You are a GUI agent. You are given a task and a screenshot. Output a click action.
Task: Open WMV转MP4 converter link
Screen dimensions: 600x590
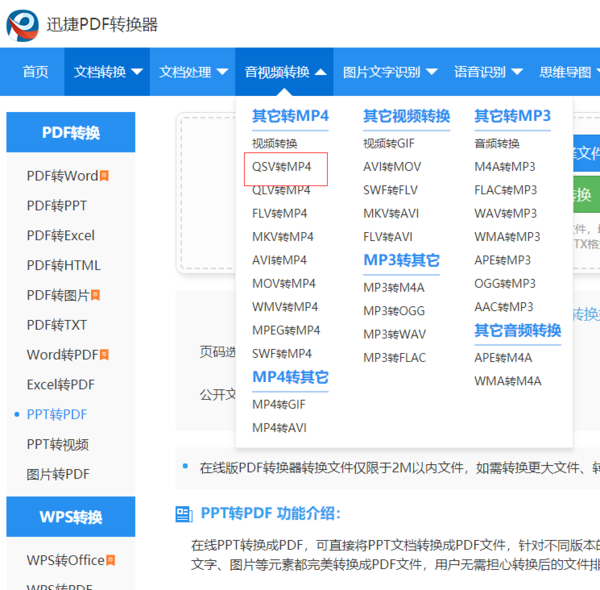[285, 307]
